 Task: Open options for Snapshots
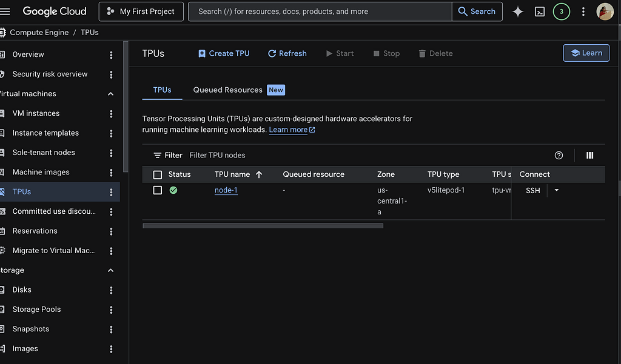[x=111, y=329]
